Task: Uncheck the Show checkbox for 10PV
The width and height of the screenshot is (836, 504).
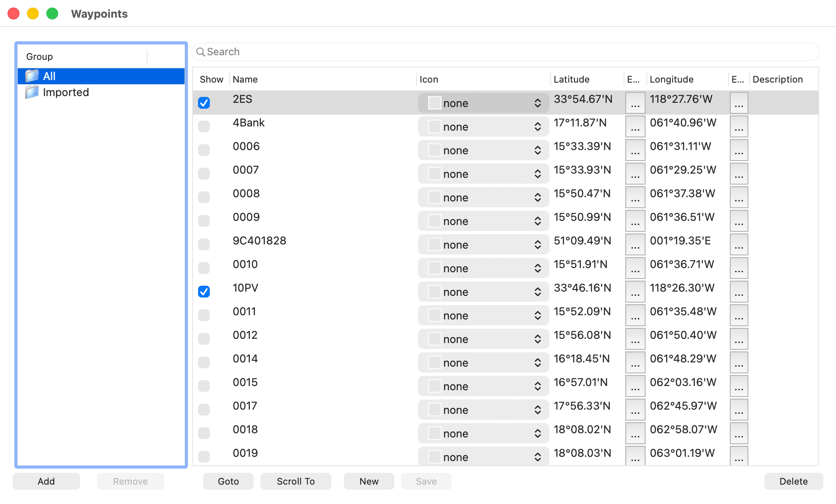Action: (x=204, y=292)
